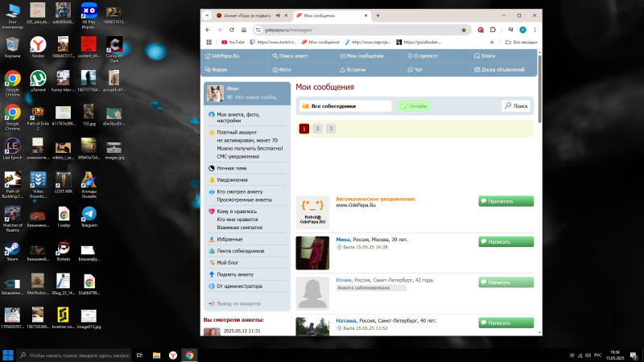
Task: Open Все закладки bookmarks folder
Action: (522, 42)
